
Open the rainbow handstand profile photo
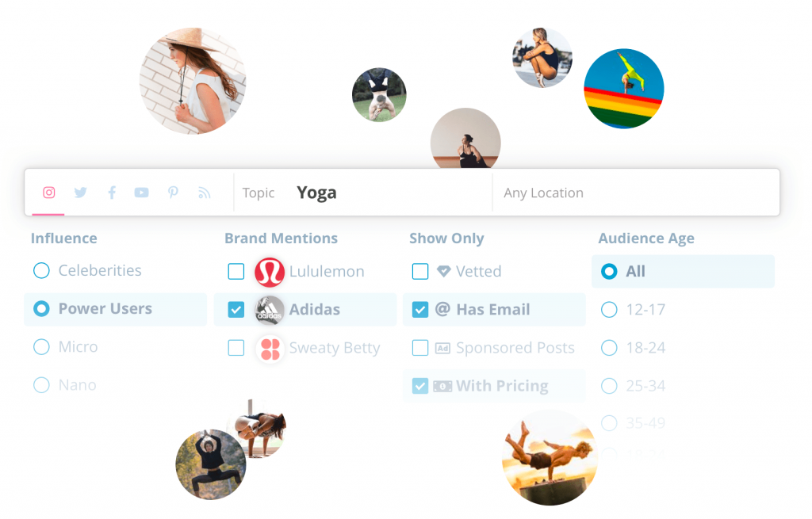pos(624,89)
